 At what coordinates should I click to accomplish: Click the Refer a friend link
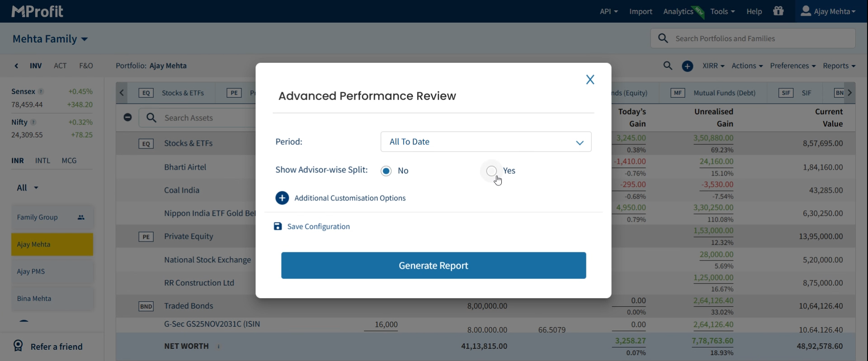click(x=57, y=347)
